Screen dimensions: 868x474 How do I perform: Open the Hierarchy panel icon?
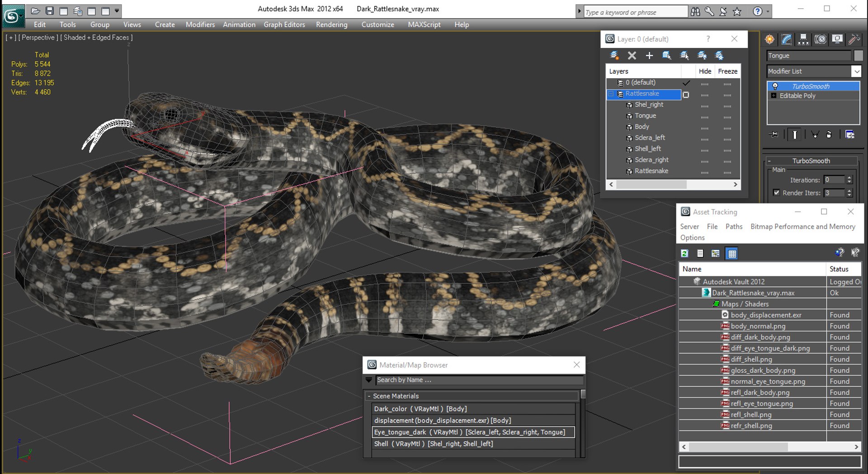pos(803,39)
